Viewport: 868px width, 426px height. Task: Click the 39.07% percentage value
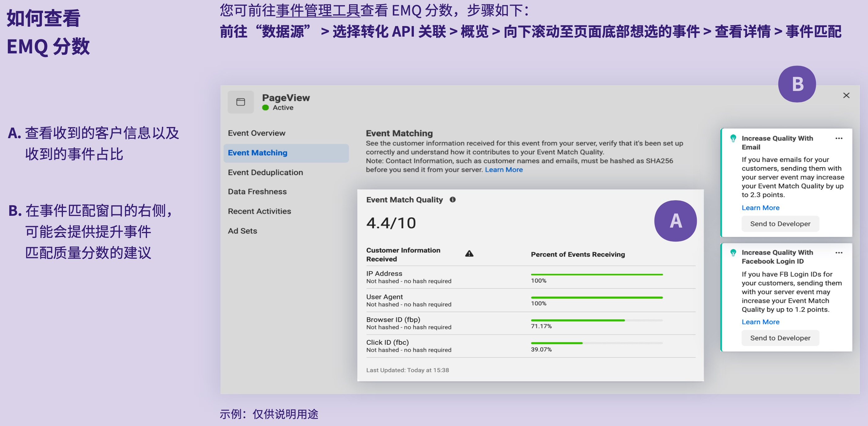pos(541,349)
